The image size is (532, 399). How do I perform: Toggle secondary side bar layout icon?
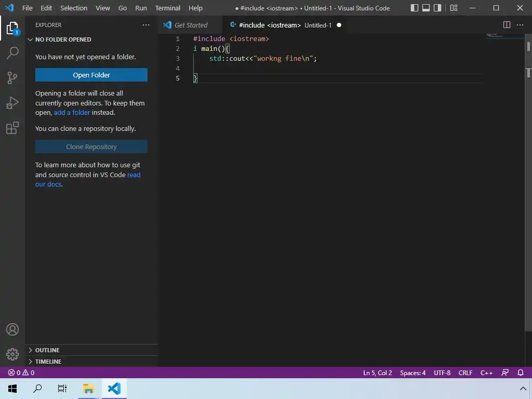click(x=437, y=8)
